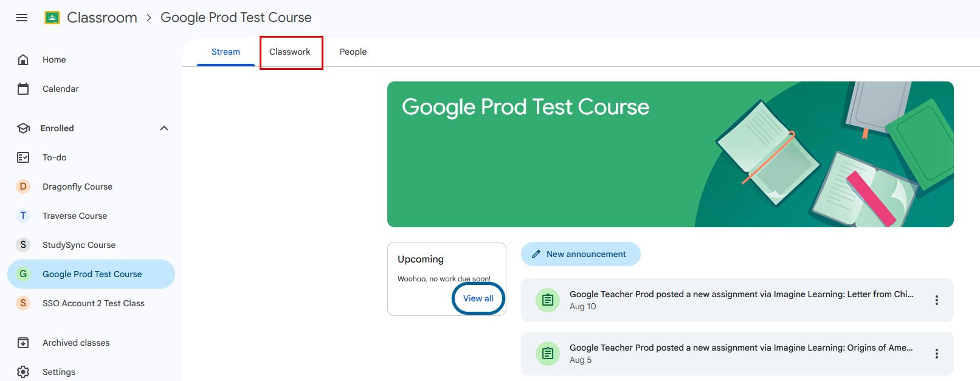The image size is (980, 381).
Task: Open the main hamburger menu
Action: click(x=22, y=18)
